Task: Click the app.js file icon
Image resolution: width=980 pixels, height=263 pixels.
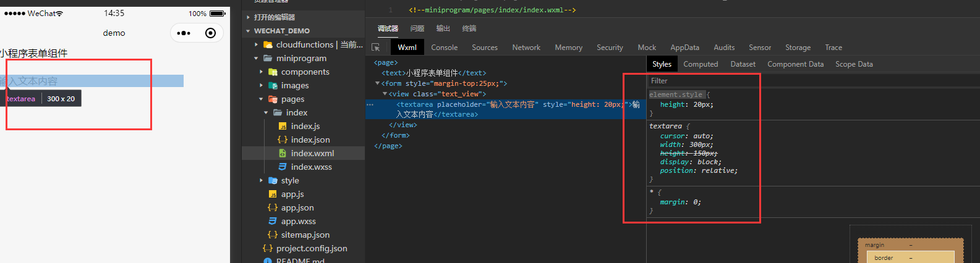Action: click(x=273, y=194)
